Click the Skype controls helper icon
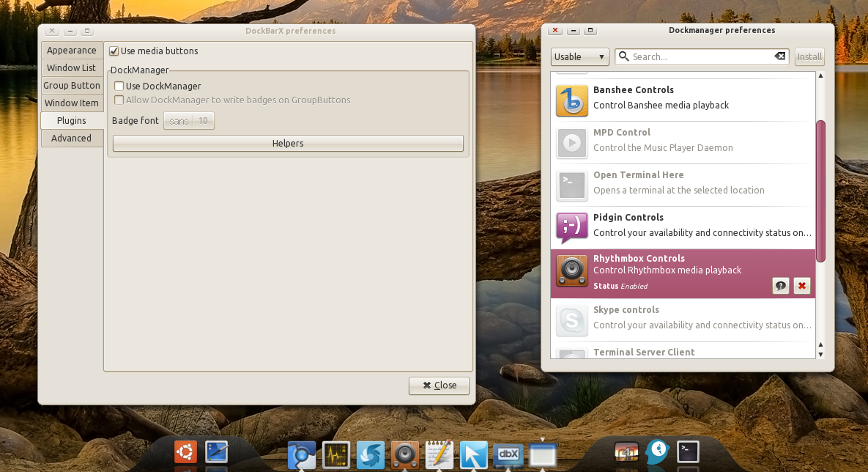This screenshot has height=472, width=868. pos(572,320)
